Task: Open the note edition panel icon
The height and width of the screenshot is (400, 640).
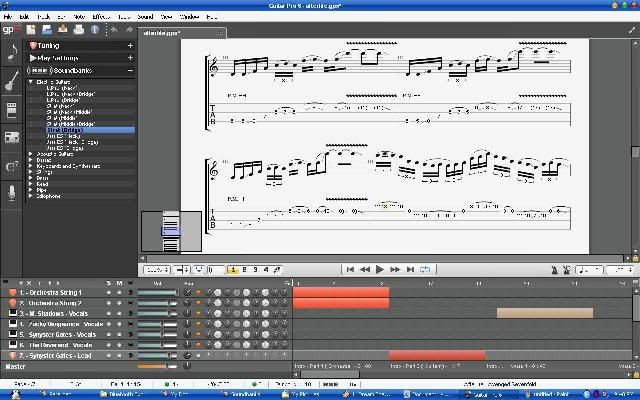Action: pos(11,52)
